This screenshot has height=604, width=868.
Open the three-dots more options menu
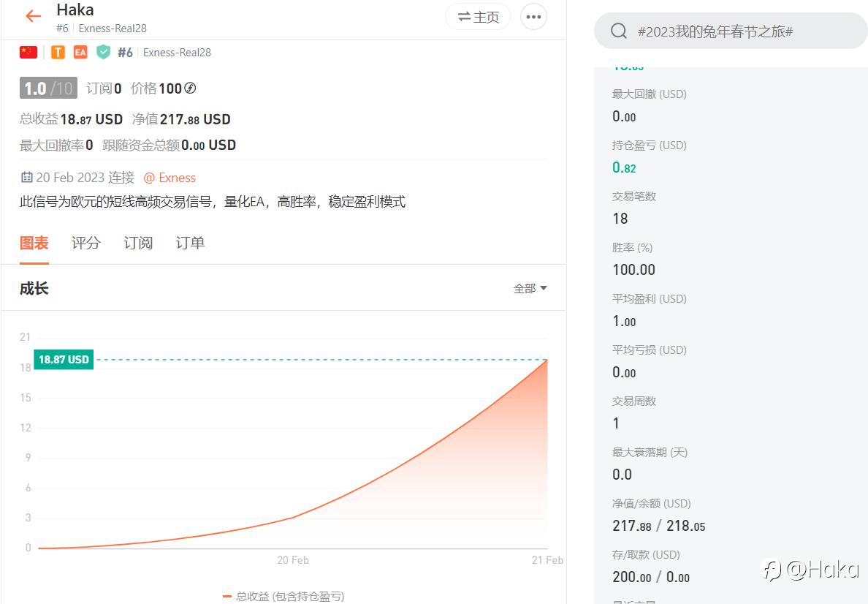pos(533,17)
